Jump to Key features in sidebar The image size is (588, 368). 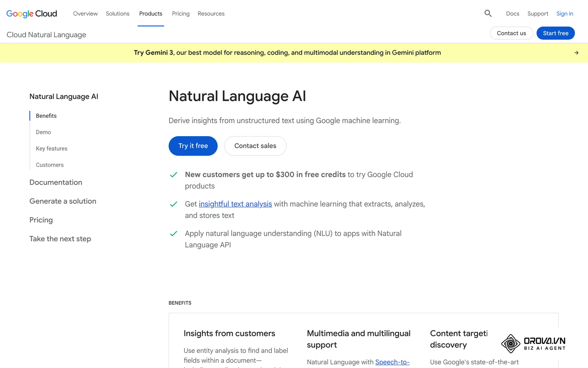tap(51, 149)
